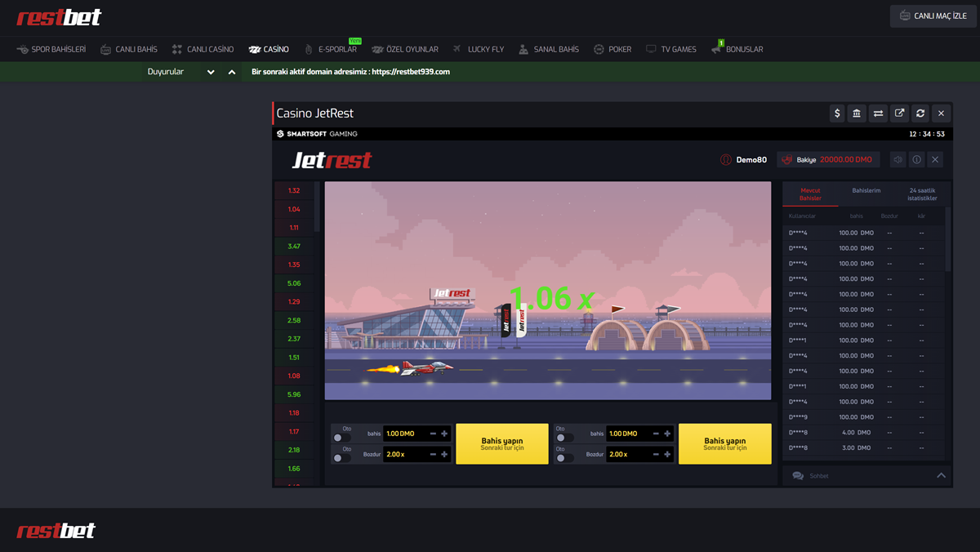Viewport: 980px width, 552px height.
Task: Click the Sanal Bahis icon
Action: click(523, 49)
